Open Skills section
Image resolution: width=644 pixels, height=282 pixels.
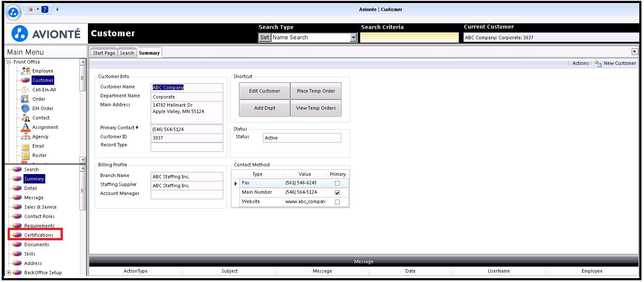[30, 254]
